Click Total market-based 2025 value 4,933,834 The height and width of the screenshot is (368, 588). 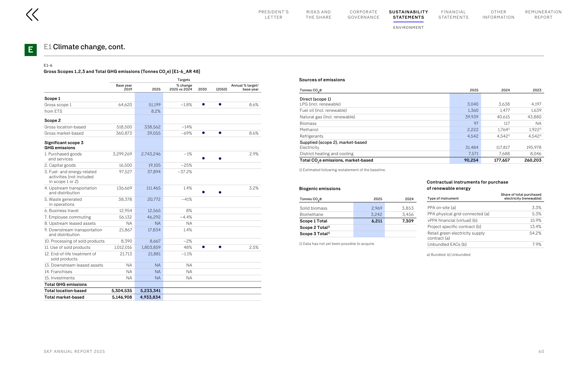point(150,297)
